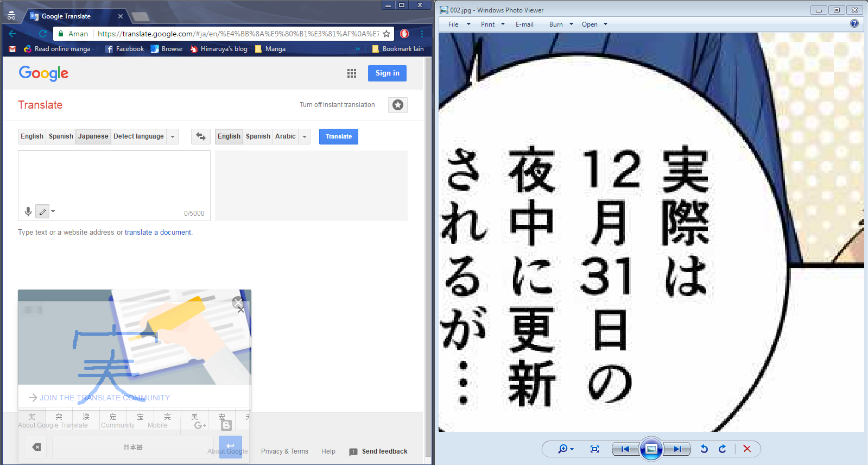Click Privacy & Terms footer link
This screenshot has width=868, height=465.
pos(284,451)
